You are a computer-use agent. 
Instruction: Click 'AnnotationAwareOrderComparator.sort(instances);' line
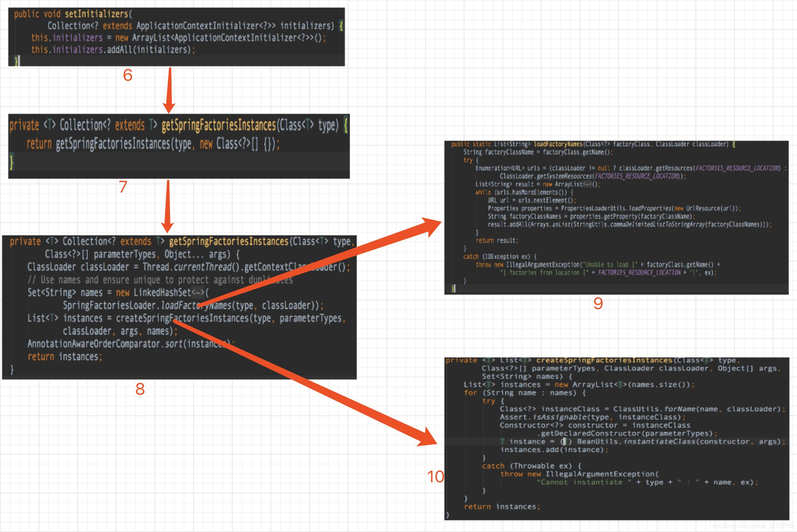(x=131, y=344)
